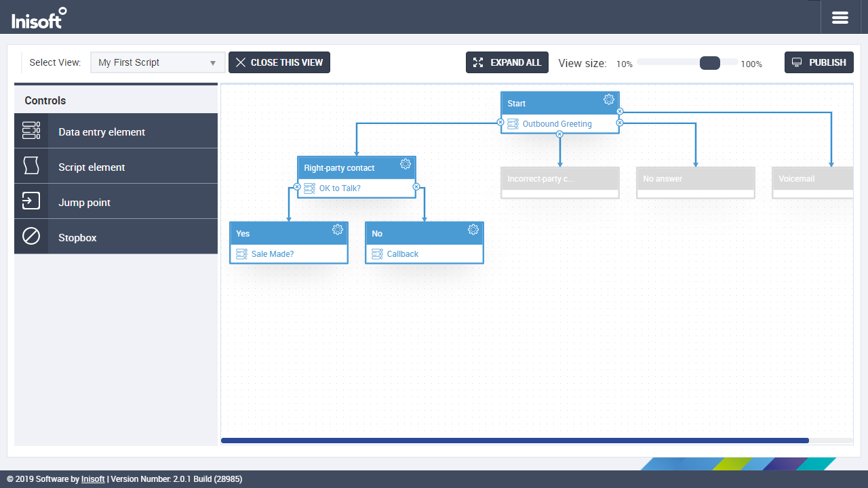Image resolution: width=868 pixels, height=488 pixels.
Task: Open settings gear on No node
Action: tap(473, 230)
